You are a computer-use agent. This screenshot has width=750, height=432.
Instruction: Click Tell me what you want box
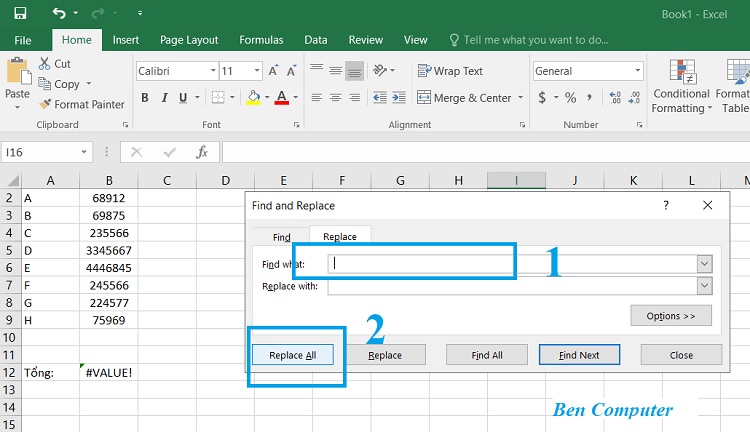[529, 40]
